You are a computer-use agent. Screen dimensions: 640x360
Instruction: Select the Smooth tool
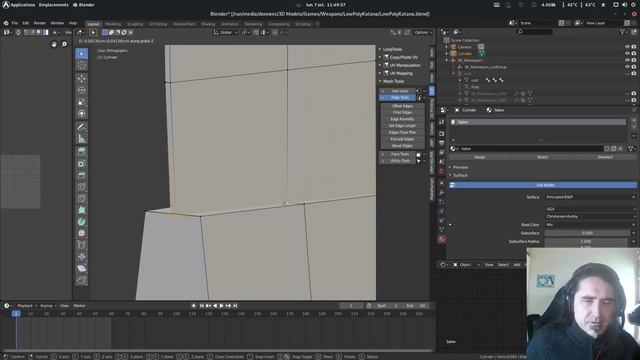pyautogui.click(x=82, y=233)
